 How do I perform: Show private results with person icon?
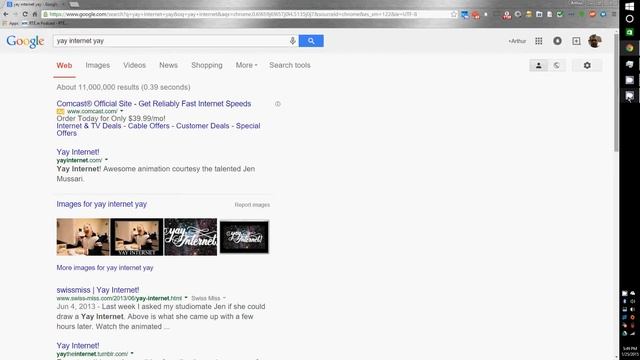(538, 65)
